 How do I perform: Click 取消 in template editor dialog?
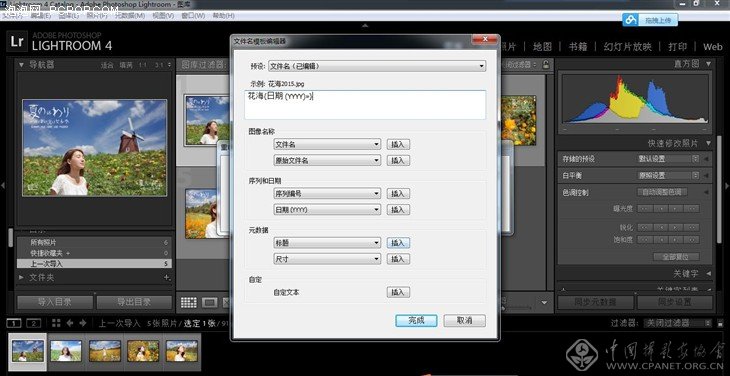coord(465,321)
